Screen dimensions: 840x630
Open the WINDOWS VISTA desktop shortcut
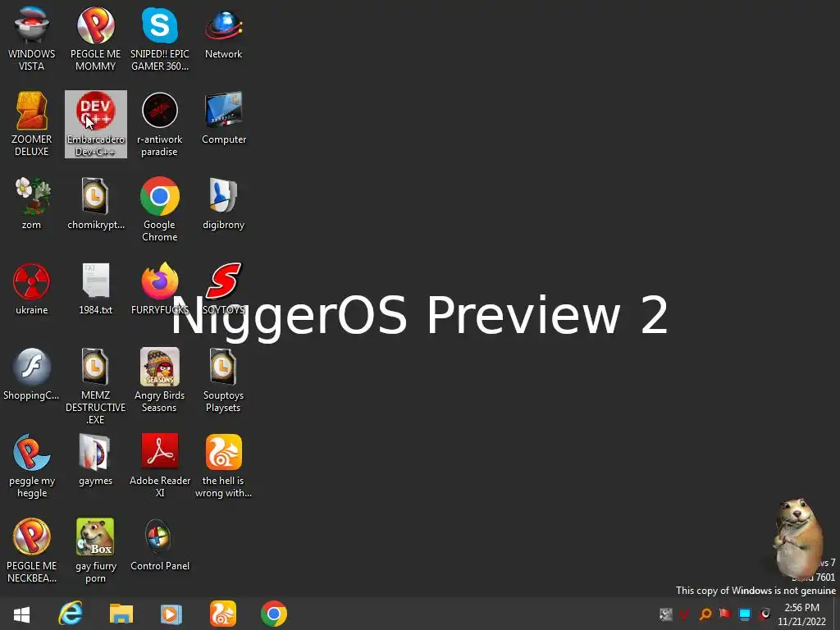pyautogui.click(x=32, y=39)
